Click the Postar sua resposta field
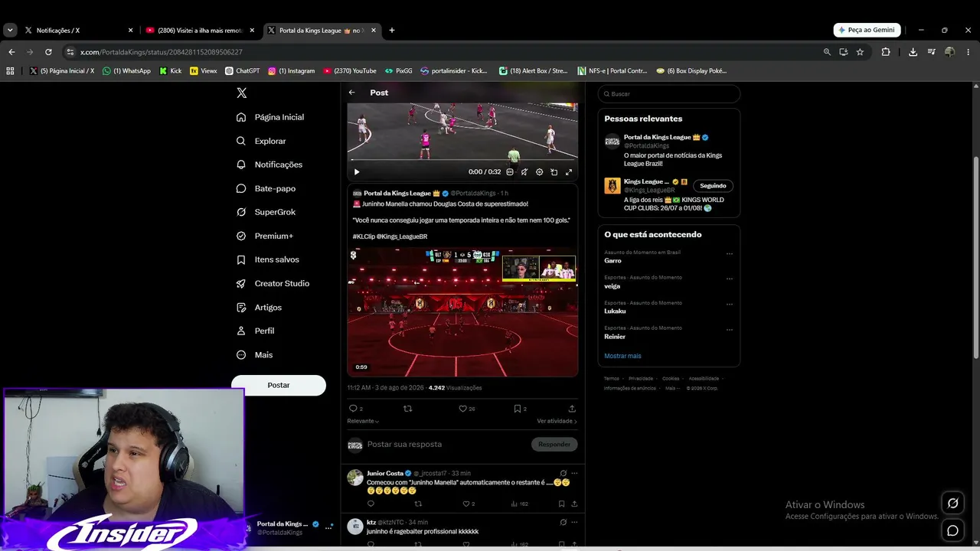The width and height of the screenshot is (980, 551). [x=446, y=445]
